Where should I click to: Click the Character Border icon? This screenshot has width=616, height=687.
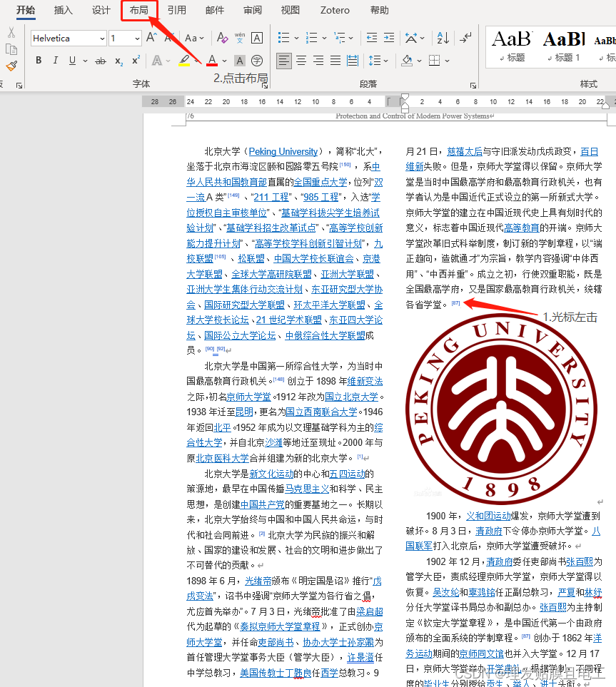point(257,38)
